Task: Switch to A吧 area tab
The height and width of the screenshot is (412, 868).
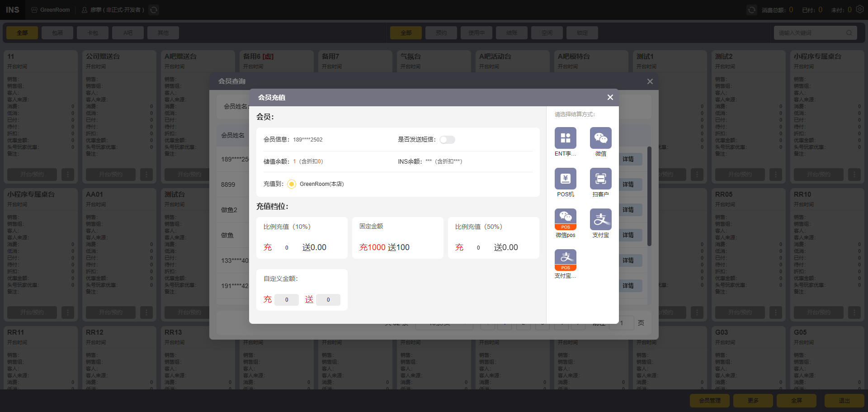Action: coord(128,33)
